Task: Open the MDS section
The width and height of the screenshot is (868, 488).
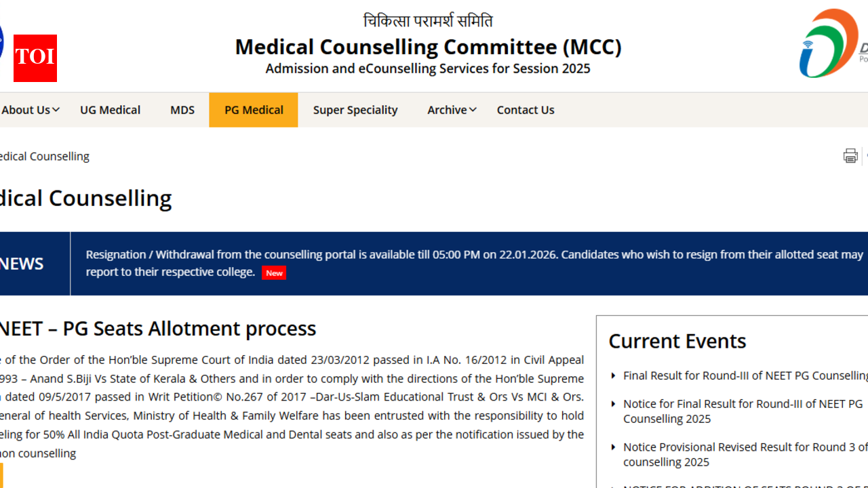Action: pos(182,110)
